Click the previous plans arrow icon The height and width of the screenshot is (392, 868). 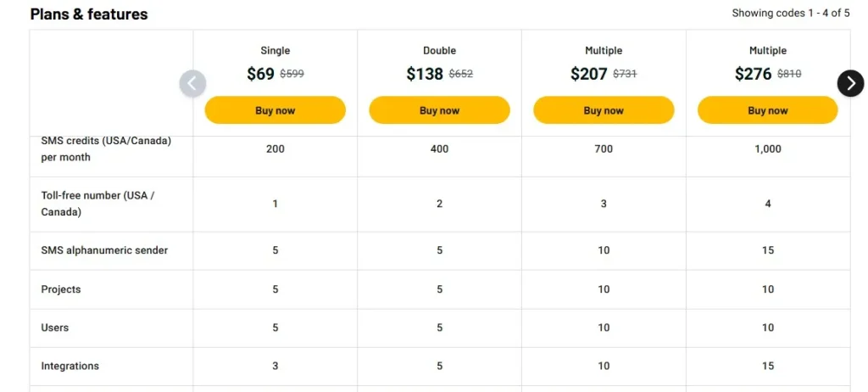pyautogui.click(x=192, y=83)
